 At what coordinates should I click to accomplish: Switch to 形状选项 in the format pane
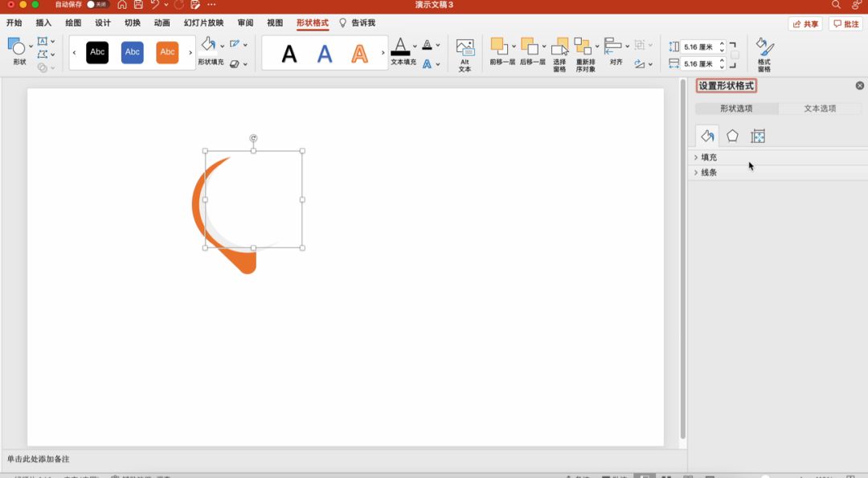click(x=736, y=108)
